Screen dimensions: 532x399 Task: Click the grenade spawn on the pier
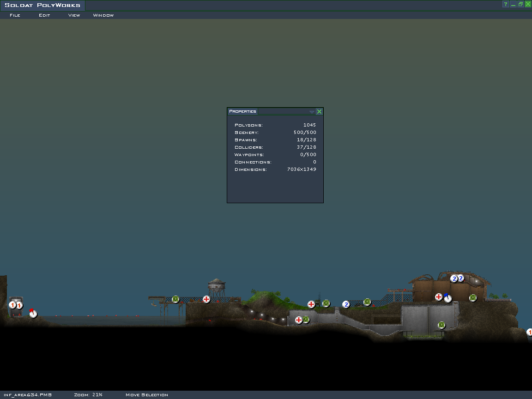[x=175, y=299]
